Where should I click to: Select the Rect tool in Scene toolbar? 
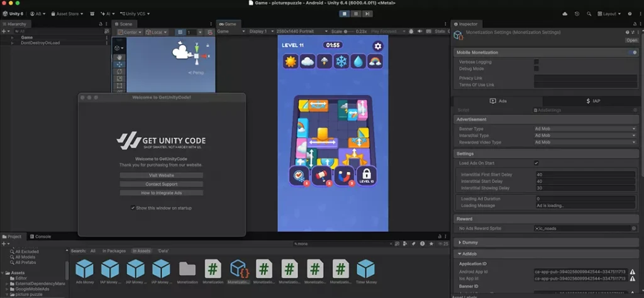(x=119, y=86)
